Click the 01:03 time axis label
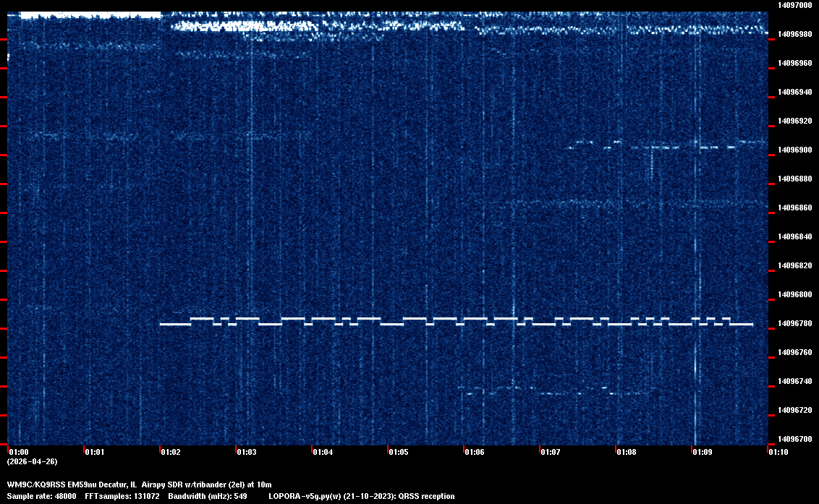 click(x=247, y=452)
